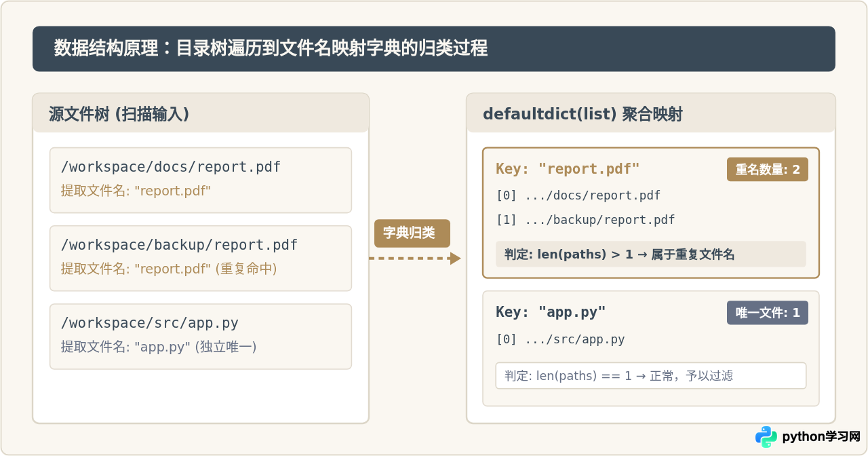Image resolution: width=868 pixels, height=456 pixels.
Task: Click the Python logo icon
Action: tap(766, 437)
